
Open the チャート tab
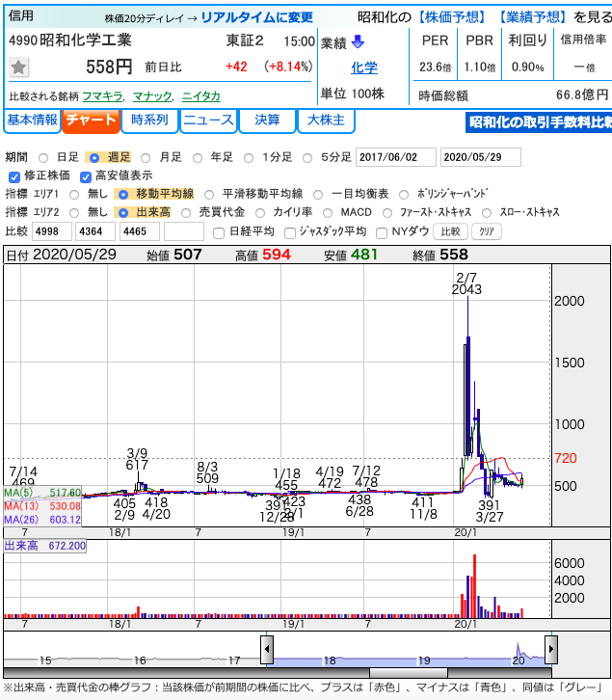tap(91, 121)
